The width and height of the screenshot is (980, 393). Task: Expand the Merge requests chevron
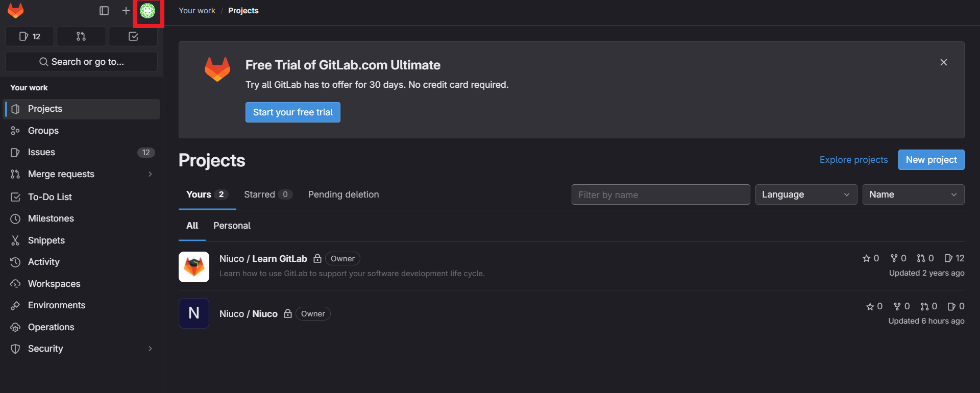click(x=150, y=174)
